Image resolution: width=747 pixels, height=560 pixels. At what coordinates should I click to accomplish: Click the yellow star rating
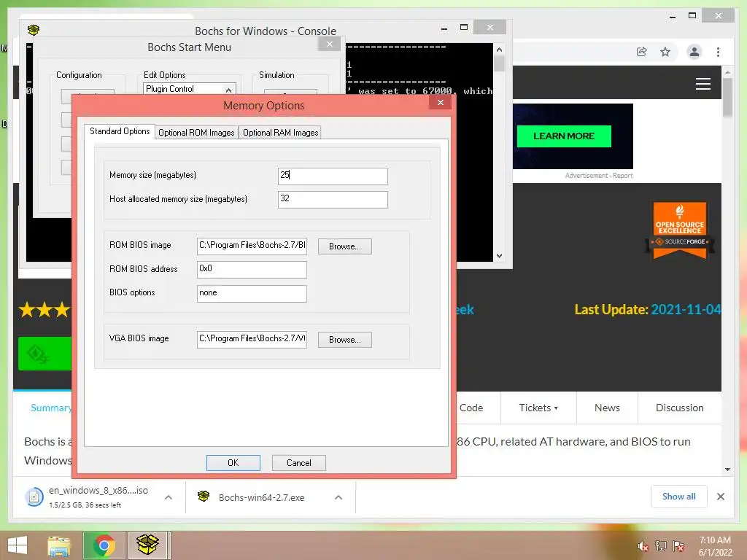pos(44,310)
